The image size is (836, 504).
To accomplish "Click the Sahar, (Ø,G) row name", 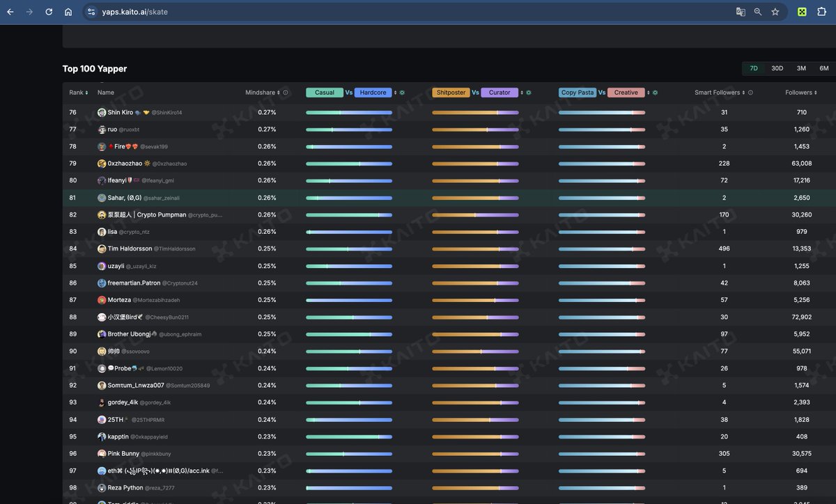I will point(125,198).
